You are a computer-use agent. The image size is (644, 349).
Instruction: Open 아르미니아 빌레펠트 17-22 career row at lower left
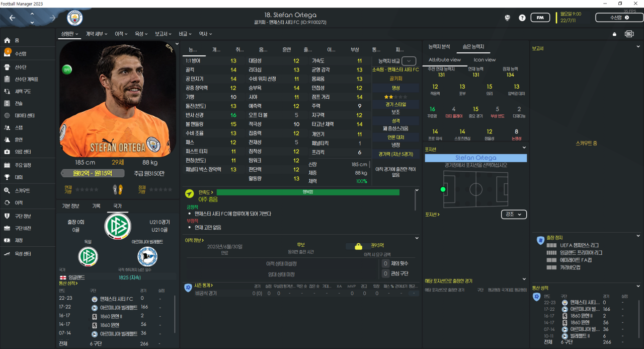[118, 307]
